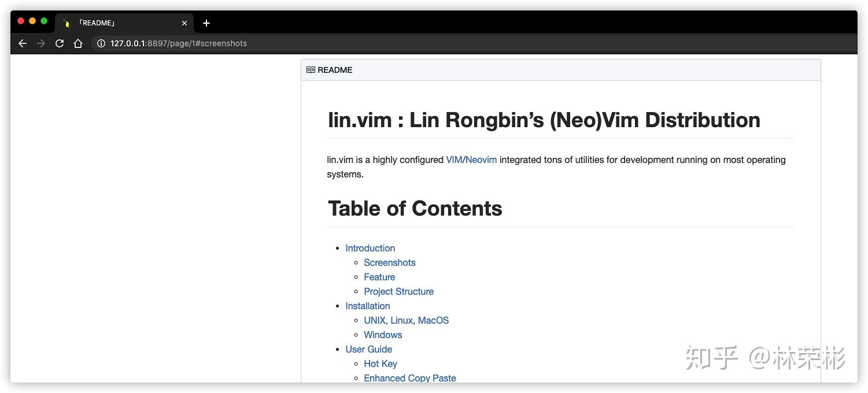Click the README book icon in header
The width and height of the screenshot is (868, 393).
coord(311,70)
